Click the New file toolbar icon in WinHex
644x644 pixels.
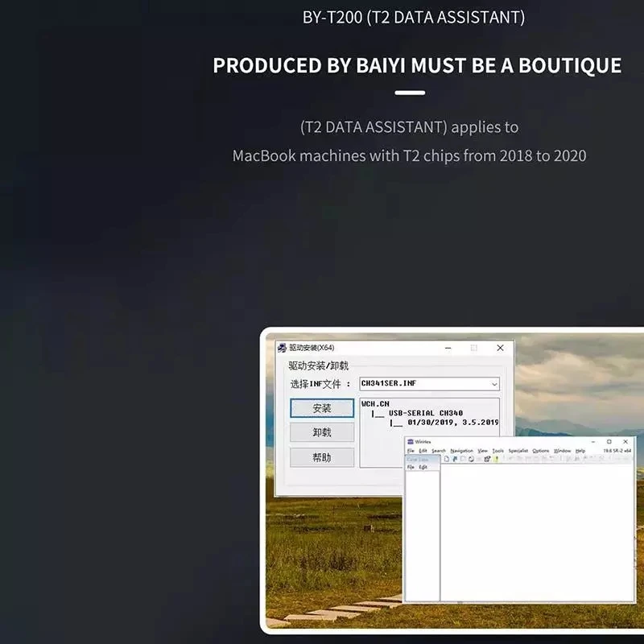point(447,459)
